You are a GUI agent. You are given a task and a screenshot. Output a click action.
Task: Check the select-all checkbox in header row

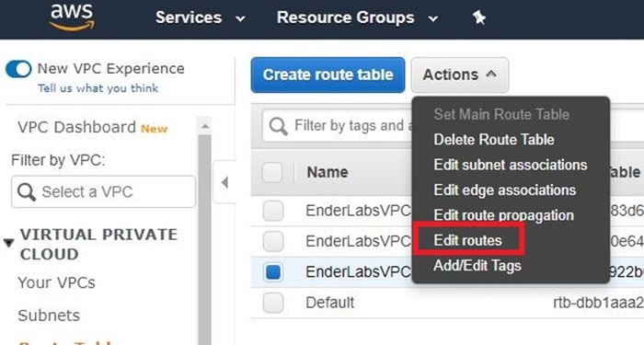272,172
